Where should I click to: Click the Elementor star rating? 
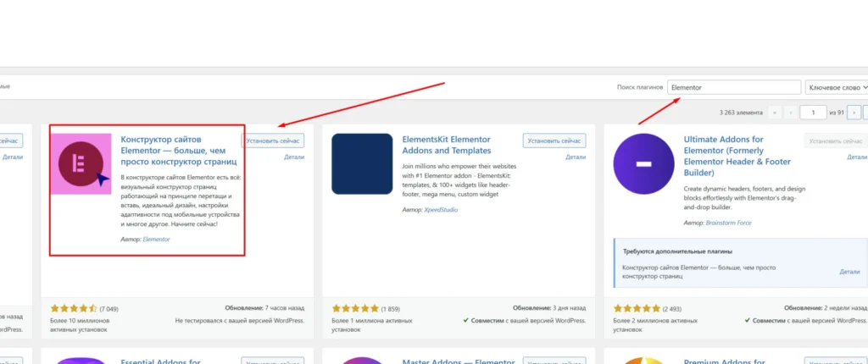pos(74,308)
